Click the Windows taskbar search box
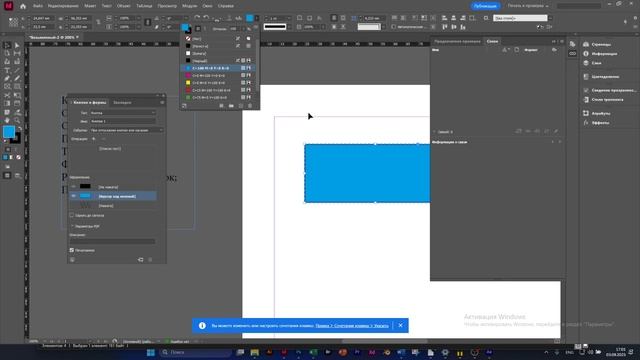640x360 pixels. click(195, 352)
